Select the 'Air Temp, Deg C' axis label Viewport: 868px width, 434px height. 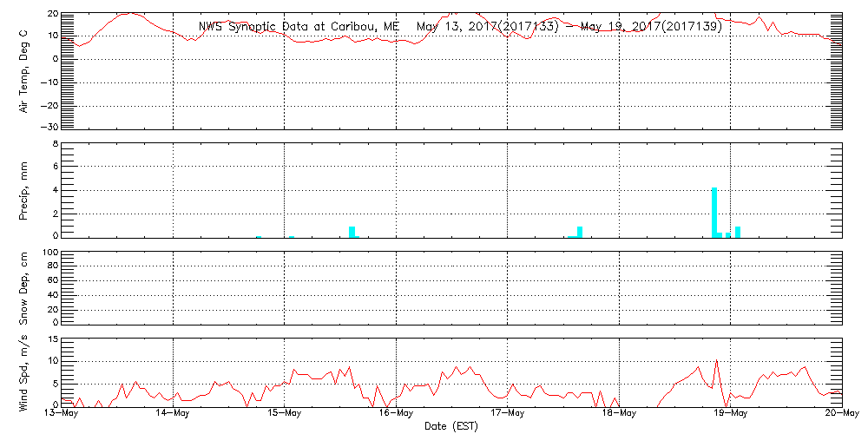tap(24, 70)
